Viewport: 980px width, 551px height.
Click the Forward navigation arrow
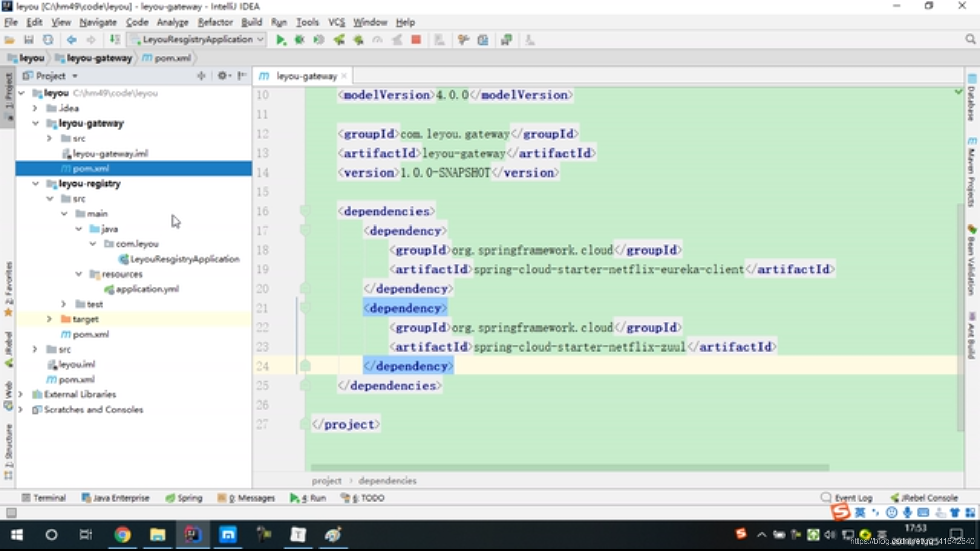coord(91,40)
